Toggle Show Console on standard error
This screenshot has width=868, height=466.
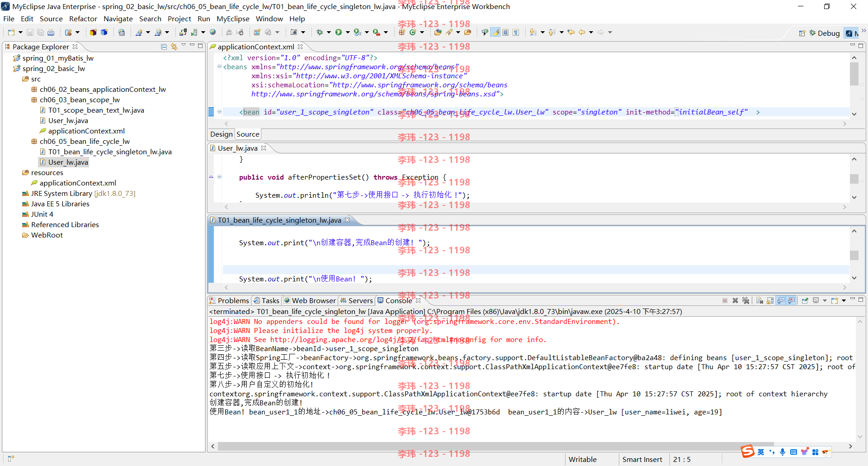[x=791, y=300]
